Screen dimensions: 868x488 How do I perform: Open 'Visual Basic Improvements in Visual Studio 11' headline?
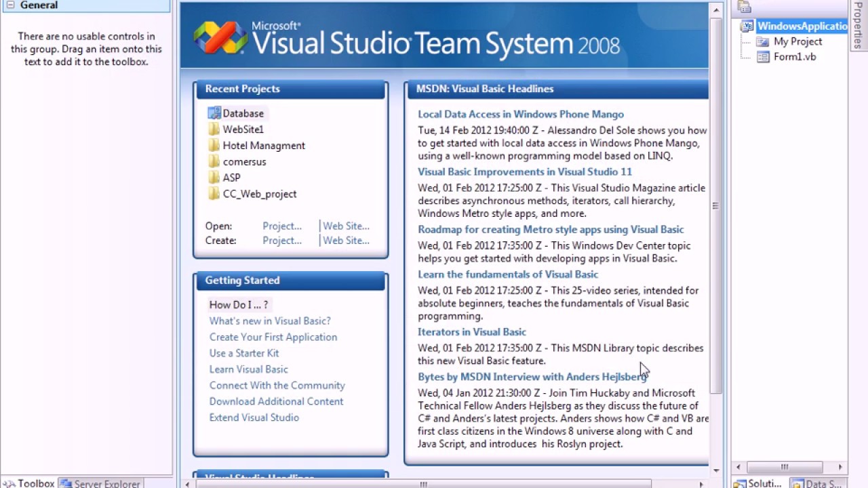click(525, 172)
